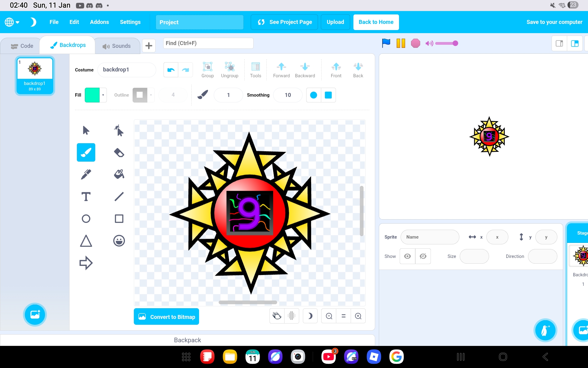Image resolution: width=588 pixels, height=368 pixels.
Task: Click the green flag to run
Action: pyautogui.click(x=386, y=43)
